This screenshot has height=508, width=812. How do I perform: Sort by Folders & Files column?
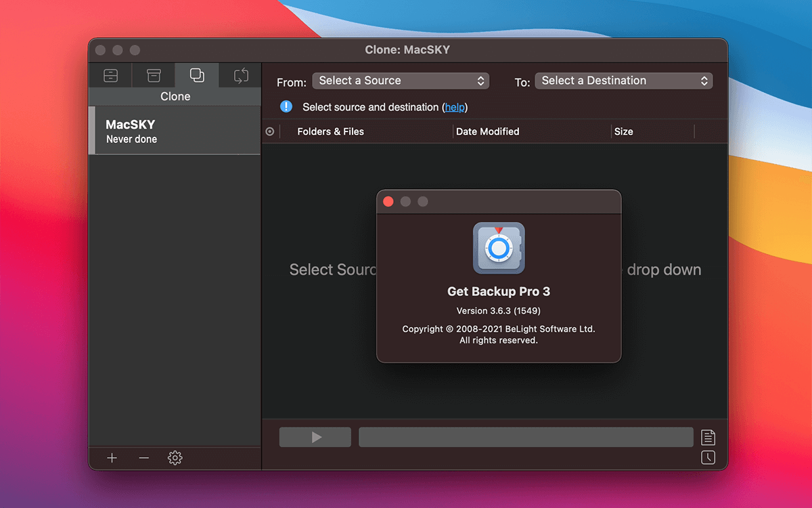click(330, 131)
